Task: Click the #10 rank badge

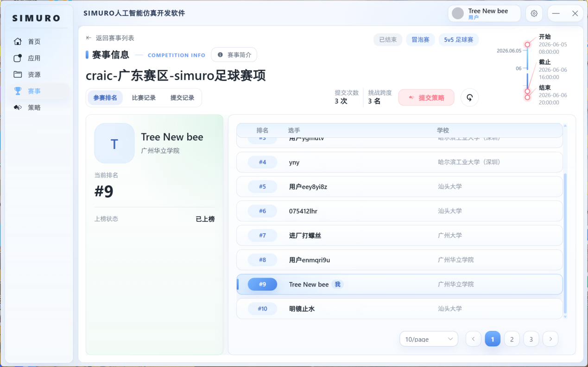Action: [262, 309]
